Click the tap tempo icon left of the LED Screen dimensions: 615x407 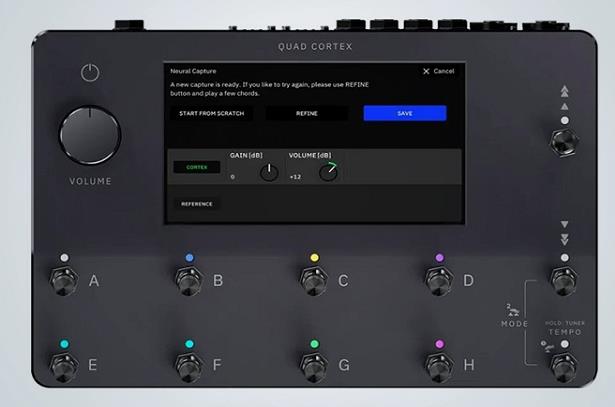click(x=548, y=346)
